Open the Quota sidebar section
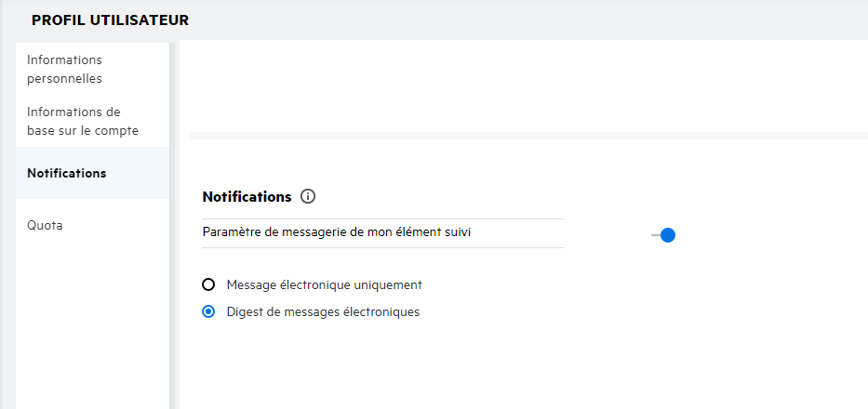868x409 pixels. tap(45, 225)
